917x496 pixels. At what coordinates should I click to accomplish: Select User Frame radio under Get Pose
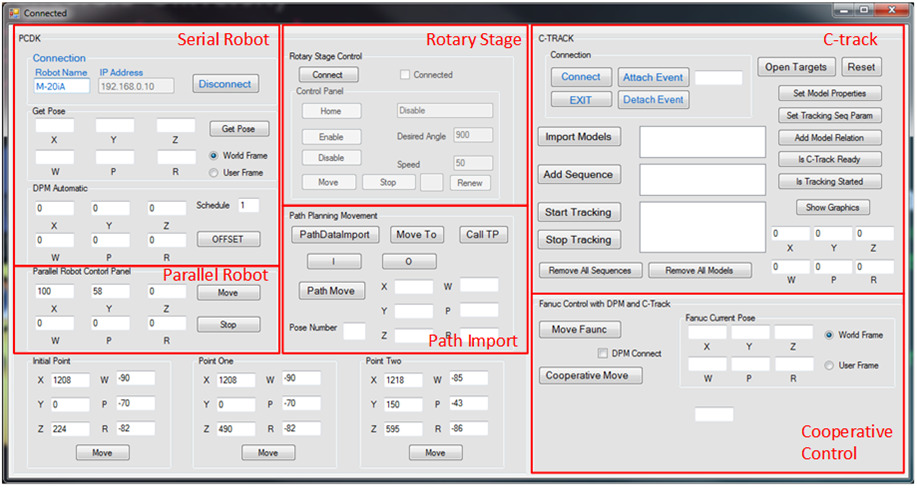click(x=214, y=173)
